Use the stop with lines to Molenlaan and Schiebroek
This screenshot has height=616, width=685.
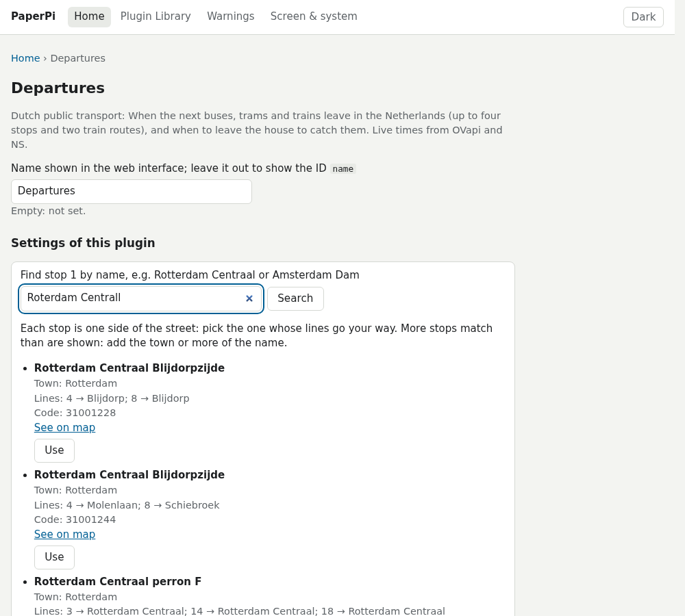coord(54,558)
